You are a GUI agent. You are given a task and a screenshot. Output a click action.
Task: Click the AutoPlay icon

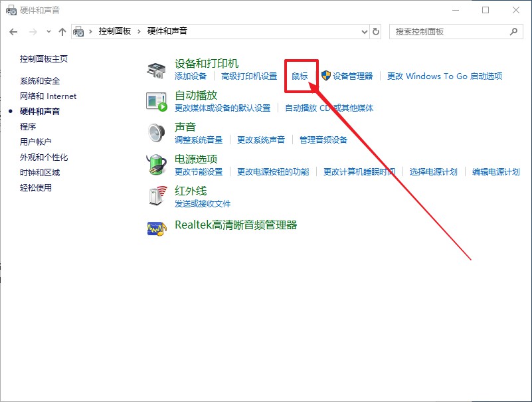pos(156,102)
